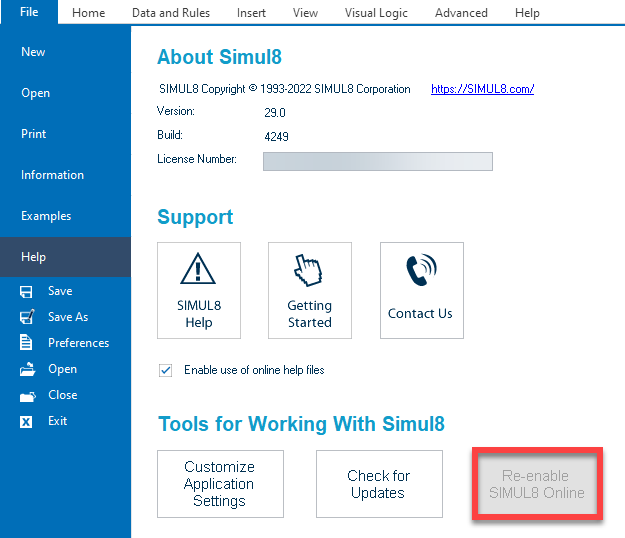The width and height of the screenshot is (625, 538).
Task: Select the highlighted Help sidebar item
Action: 65,257
